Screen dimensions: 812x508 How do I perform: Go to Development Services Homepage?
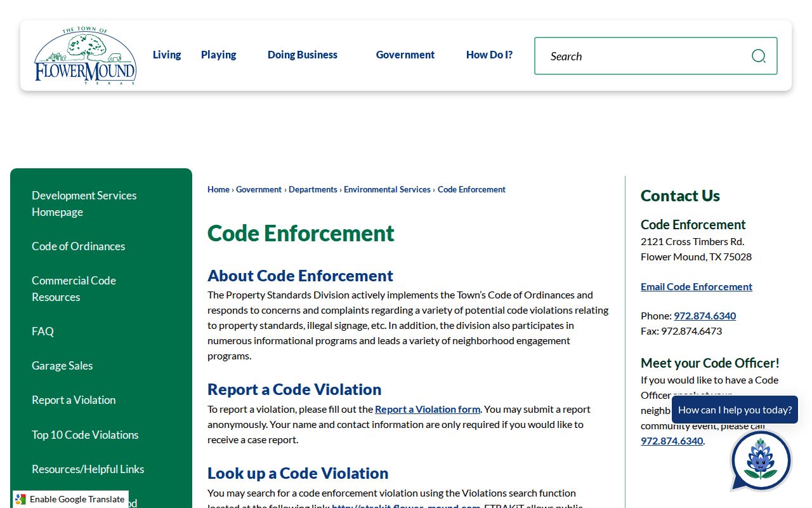(x=84, y=203)
